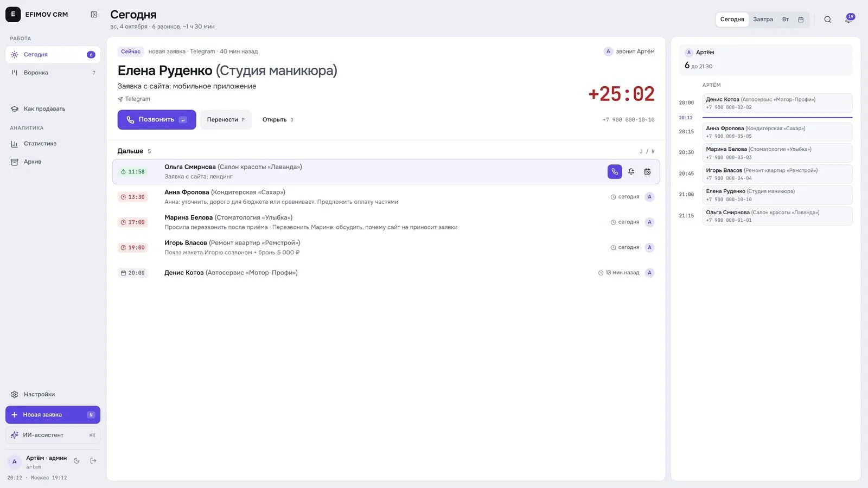
Task: Open Воронка in the sidebar
Action: point(53,73)
